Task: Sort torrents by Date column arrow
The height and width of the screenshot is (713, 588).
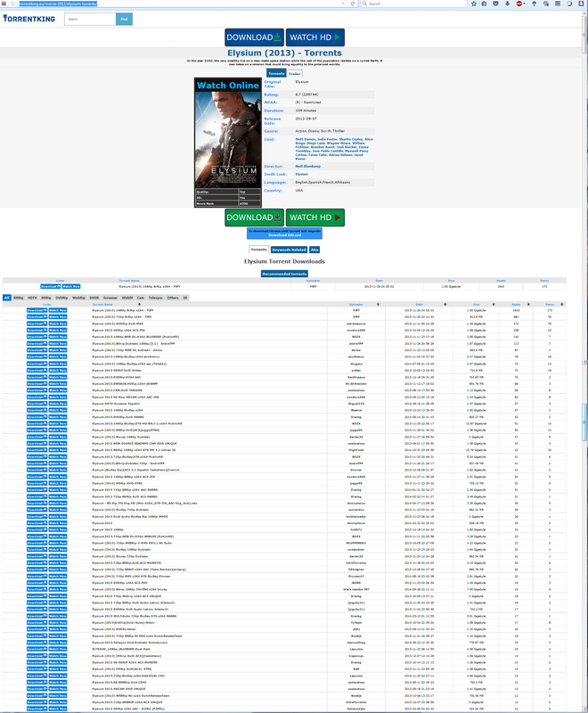Action: (x=445, y=304)
